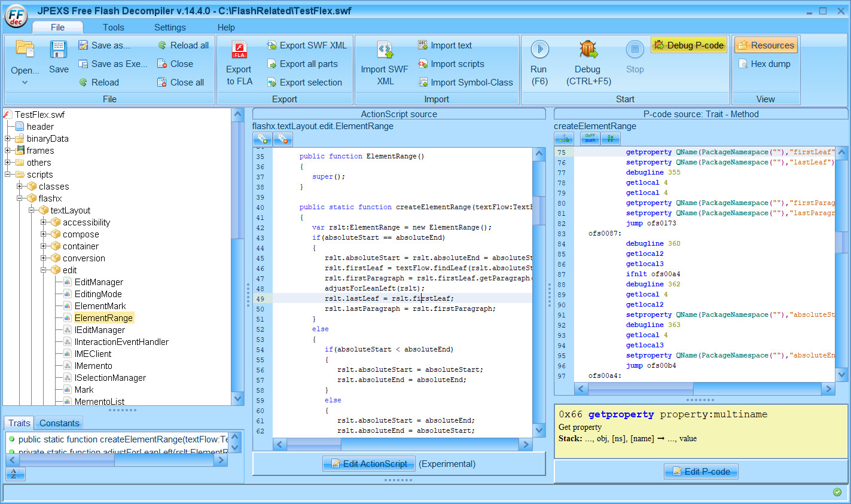This screenshot has height=504, width=851.
Task: Click the remove-tag icon above ActionScript source
Action: pyautogui.click(x=283, y=139)
